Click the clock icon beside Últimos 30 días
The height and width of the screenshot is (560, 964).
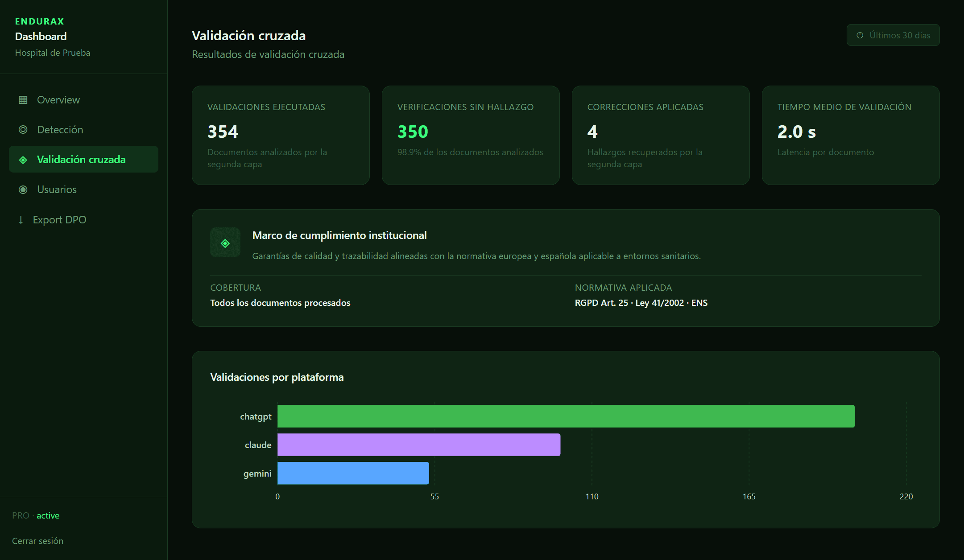tap(861, 35)
